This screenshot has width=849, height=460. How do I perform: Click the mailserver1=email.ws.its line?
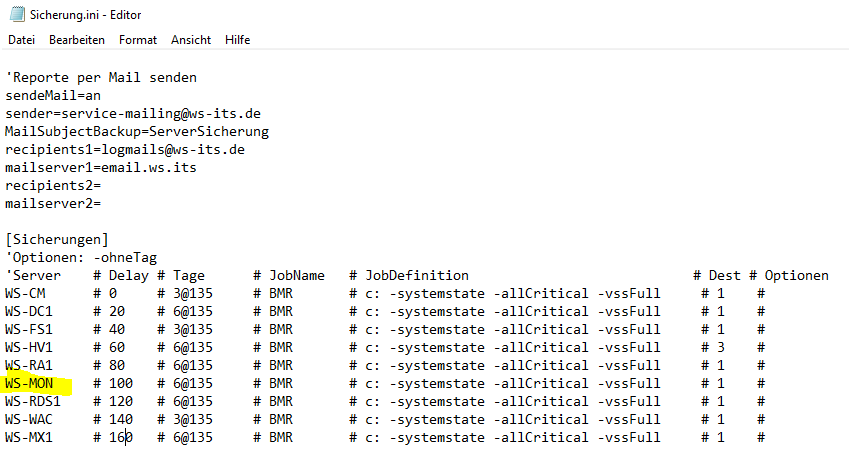tap(101, 168)
